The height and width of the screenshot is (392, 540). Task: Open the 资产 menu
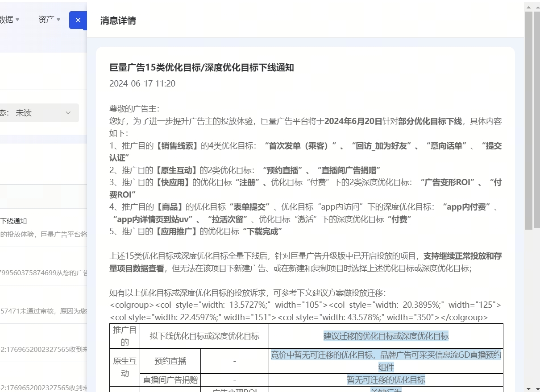(49, 20)
